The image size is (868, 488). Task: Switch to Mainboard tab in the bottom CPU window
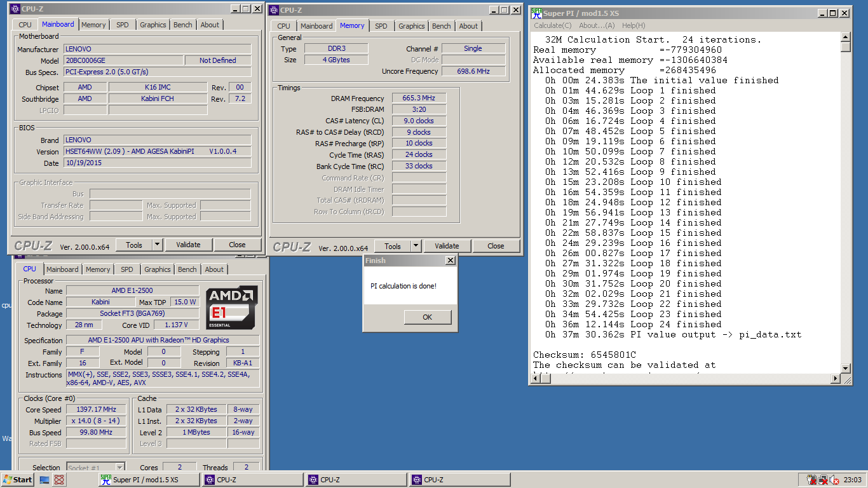click(x=62, y=269)
